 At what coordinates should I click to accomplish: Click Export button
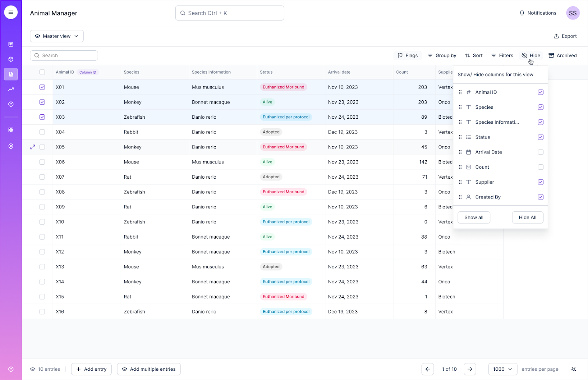point(565,36)
